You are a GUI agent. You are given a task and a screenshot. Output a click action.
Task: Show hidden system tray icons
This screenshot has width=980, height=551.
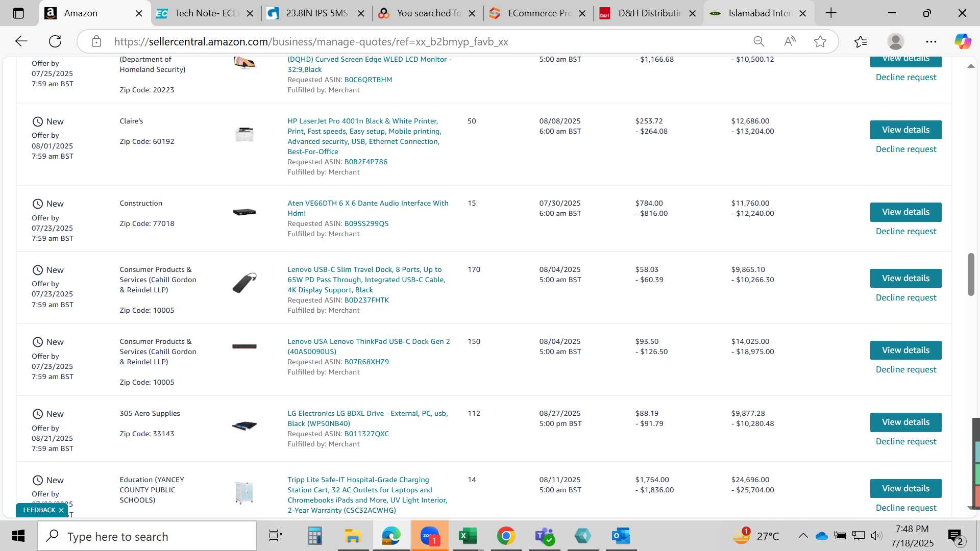point(803,536)
